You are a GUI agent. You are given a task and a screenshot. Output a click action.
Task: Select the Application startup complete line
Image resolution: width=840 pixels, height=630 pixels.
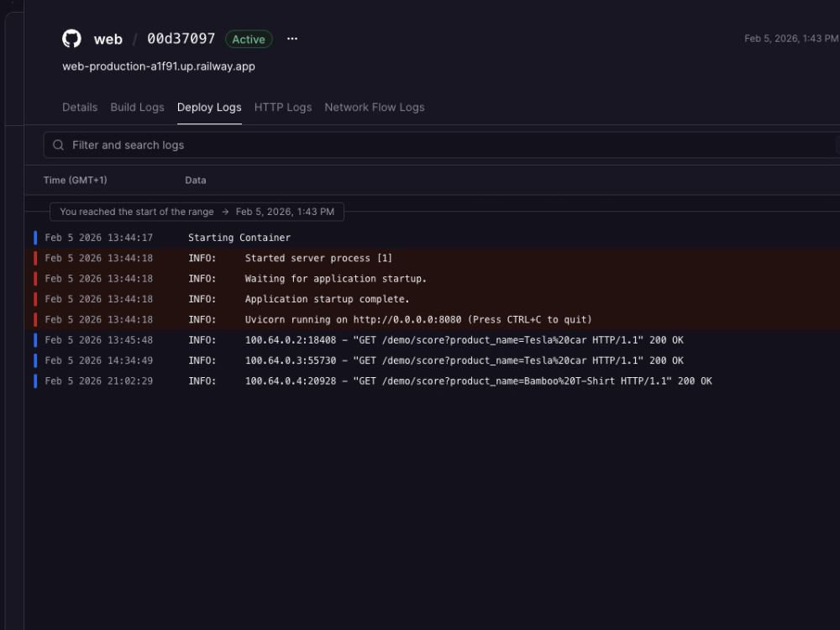(x=433, y=299)
